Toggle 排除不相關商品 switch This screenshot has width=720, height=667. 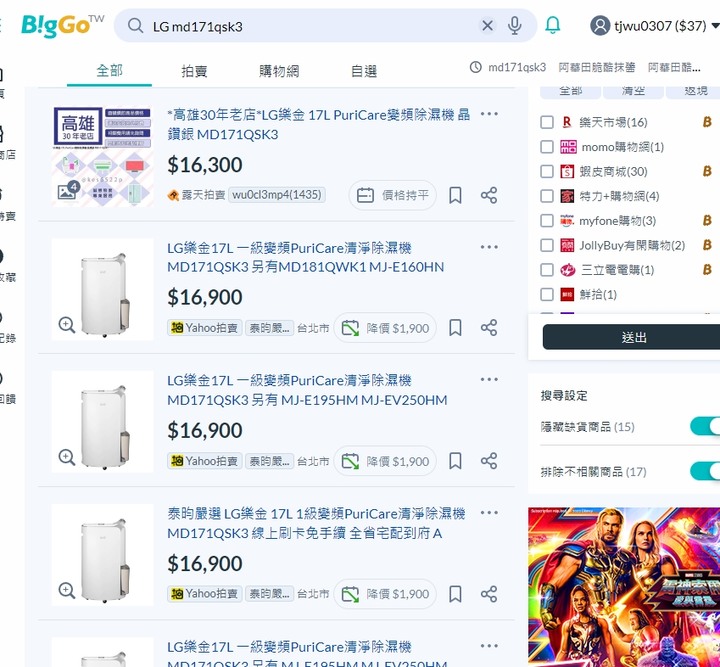705,471
